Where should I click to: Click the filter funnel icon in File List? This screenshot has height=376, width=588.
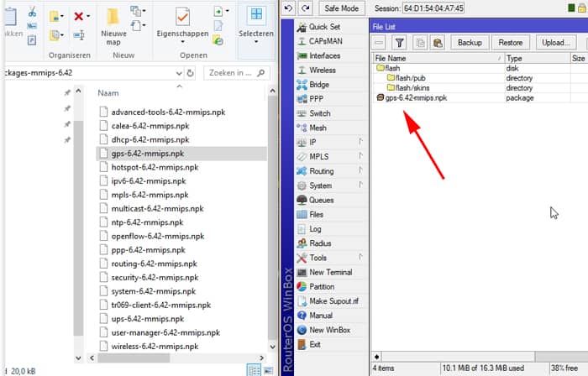point(399,43)
